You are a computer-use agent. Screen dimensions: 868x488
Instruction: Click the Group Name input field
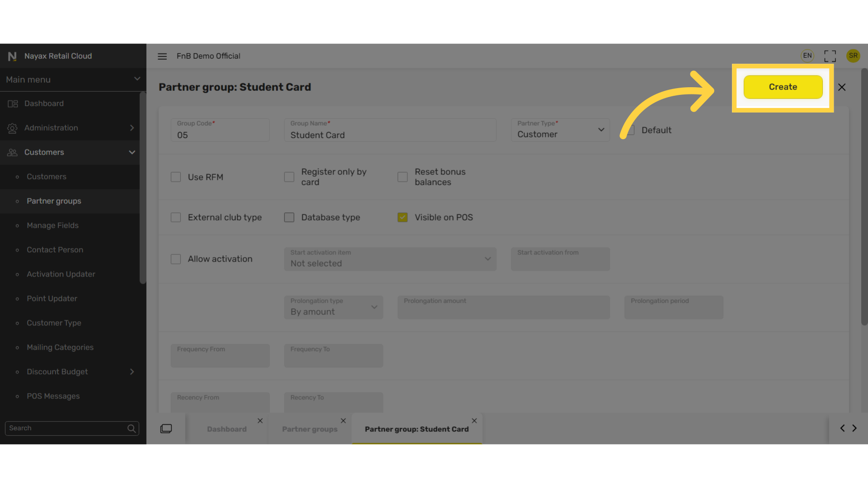[390, 130]
